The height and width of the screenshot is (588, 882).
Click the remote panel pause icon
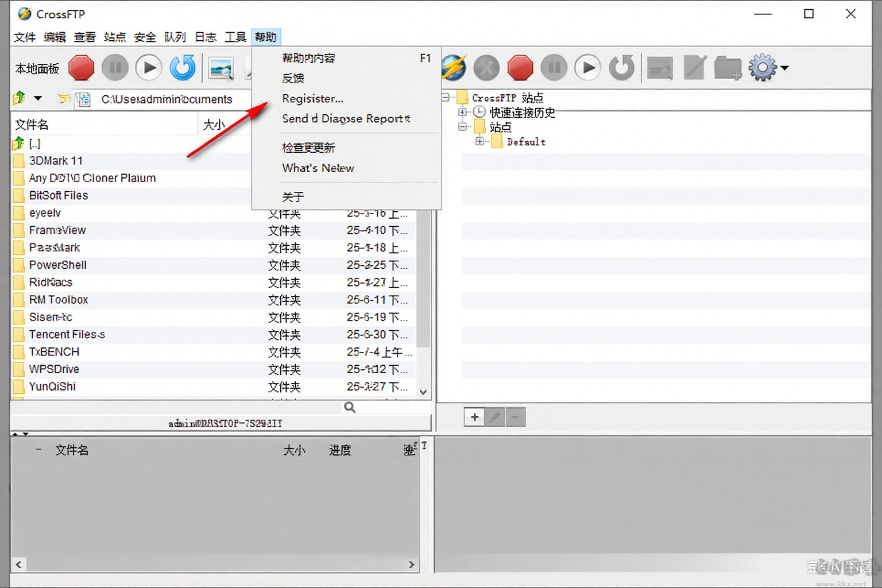554,68
